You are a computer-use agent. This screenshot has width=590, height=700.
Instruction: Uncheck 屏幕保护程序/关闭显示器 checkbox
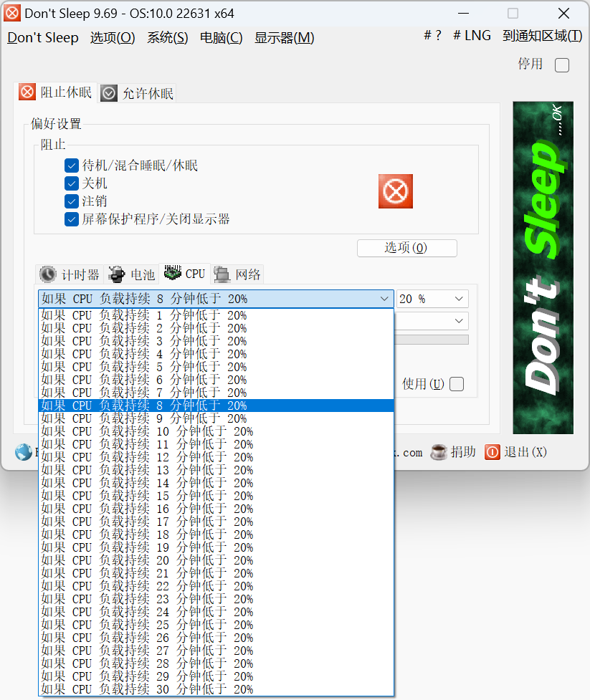pyautogui.click(x=72, y=219)
